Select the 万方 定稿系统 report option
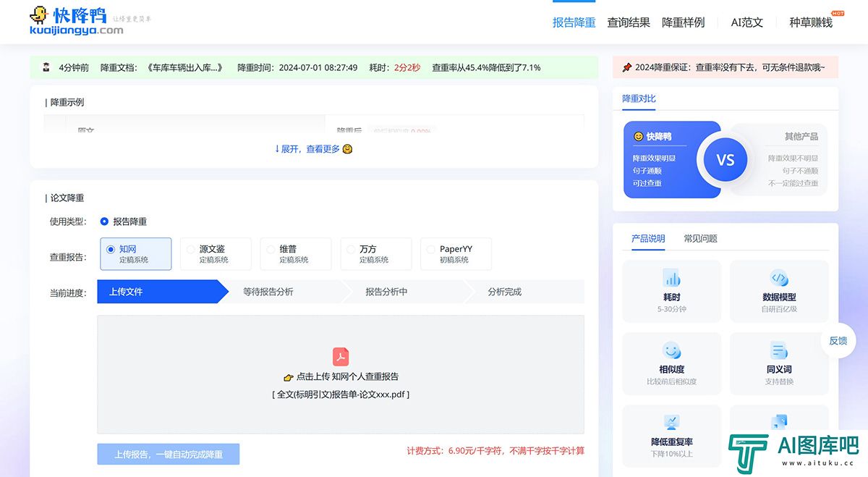 pos(375,254)
